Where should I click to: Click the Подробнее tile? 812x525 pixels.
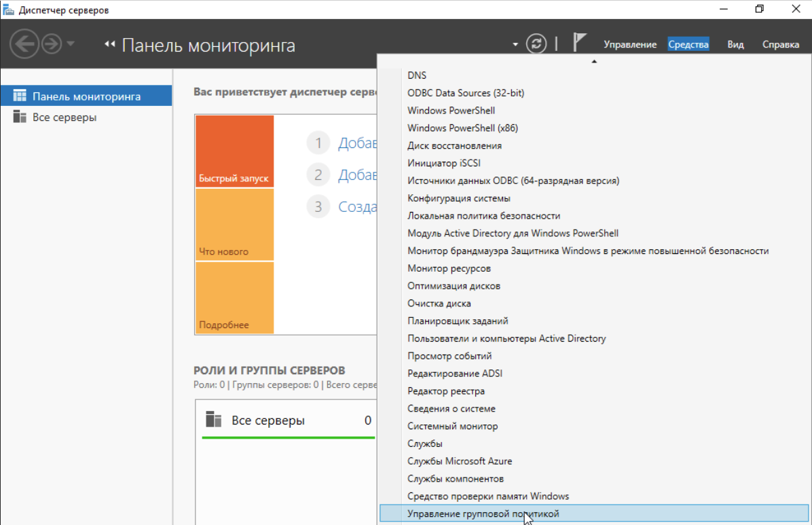[235, 297]
